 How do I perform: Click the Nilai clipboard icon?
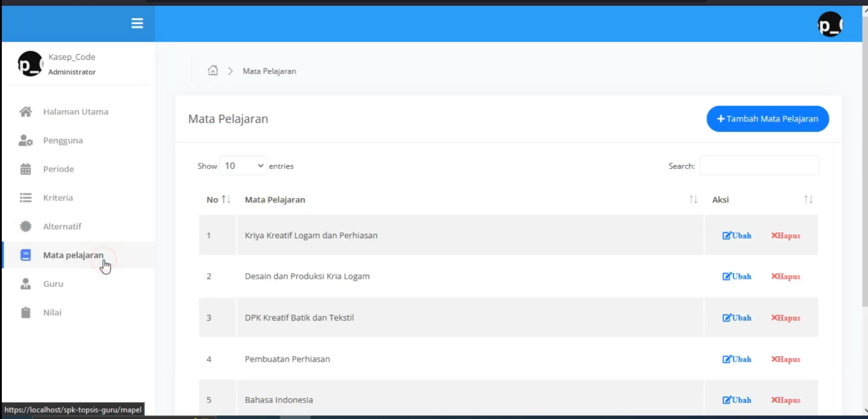pyautogui.click(x=25, y=312)
